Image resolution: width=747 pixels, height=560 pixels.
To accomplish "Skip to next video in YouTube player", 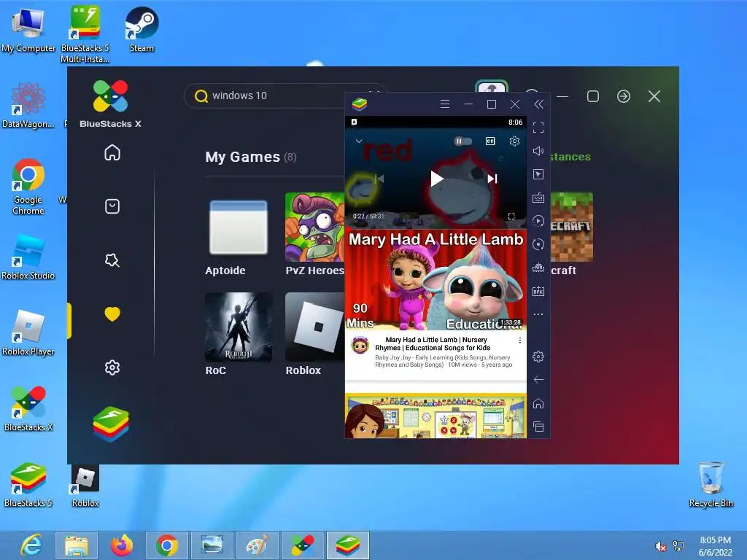I will pos(492,179).
